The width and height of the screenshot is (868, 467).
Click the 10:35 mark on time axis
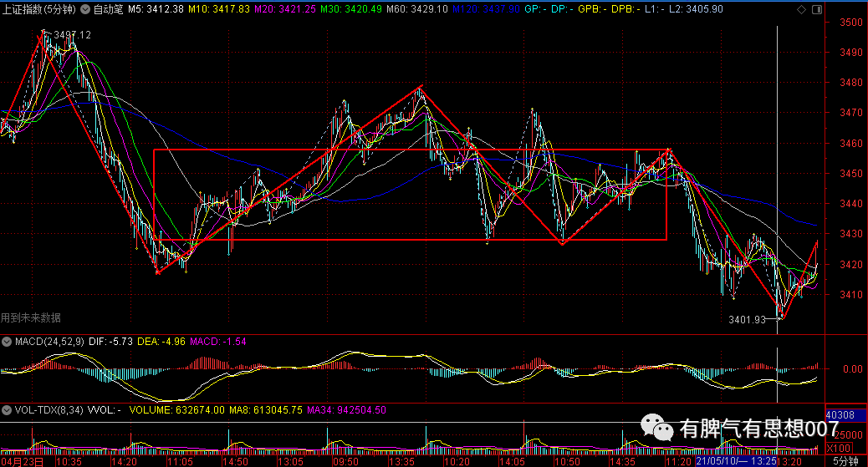[69, 461]
